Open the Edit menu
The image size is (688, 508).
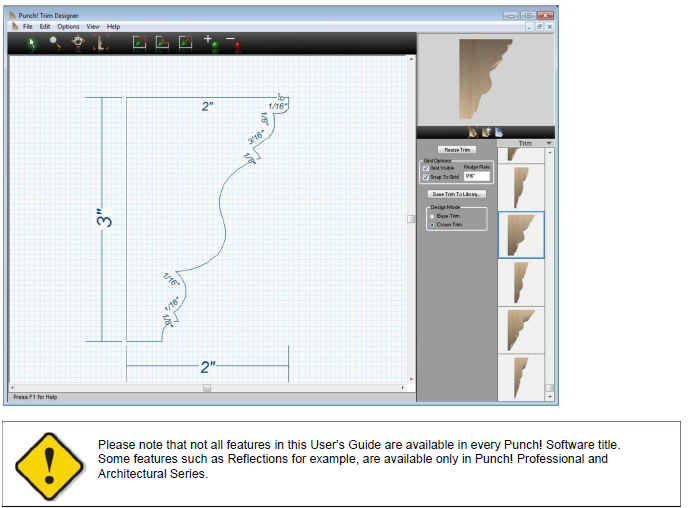pyautogui.click(x=45, y=26)
